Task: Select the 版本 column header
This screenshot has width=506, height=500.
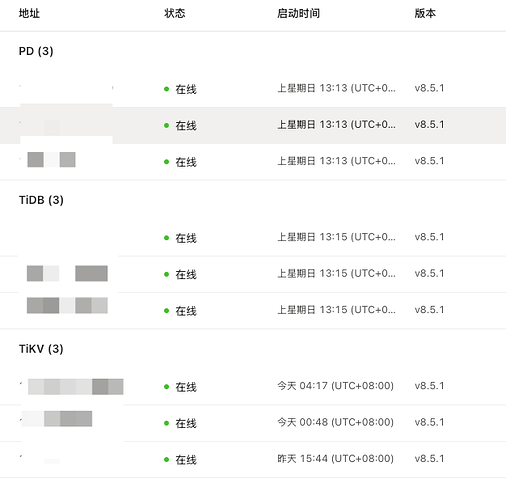Action: click(425, 13)
